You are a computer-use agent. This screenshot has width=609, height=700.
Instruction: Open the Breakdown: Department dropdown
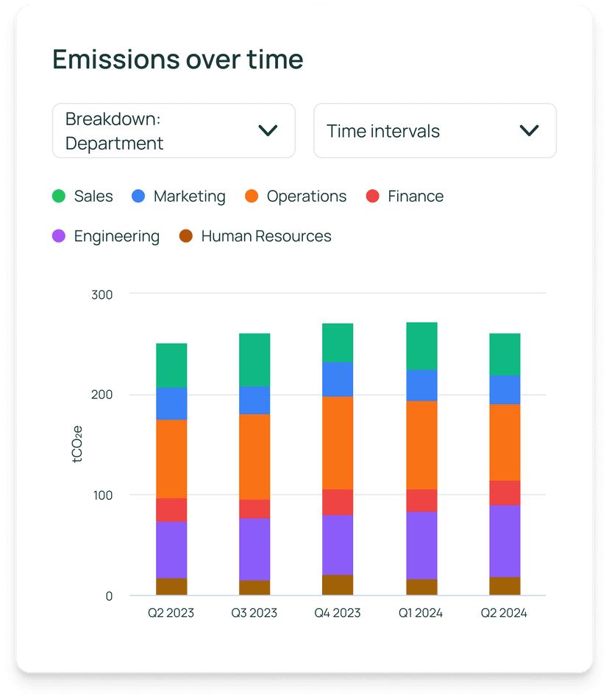174,130
